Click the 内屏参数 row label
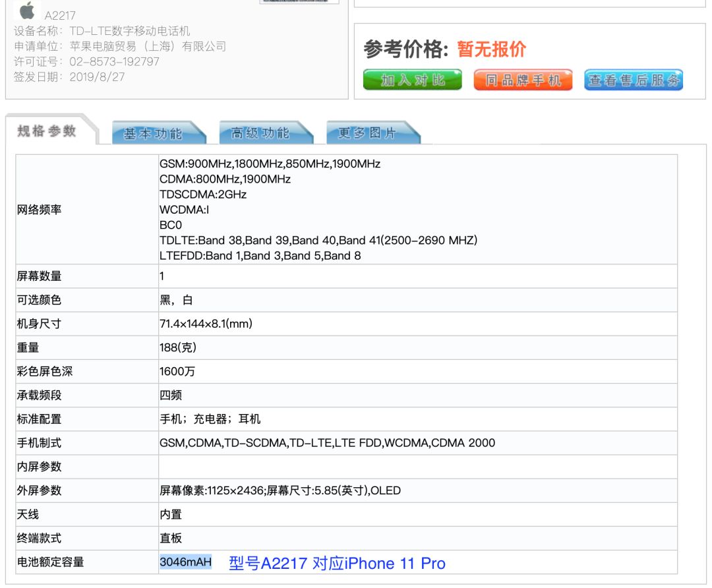 pos(39,467)
